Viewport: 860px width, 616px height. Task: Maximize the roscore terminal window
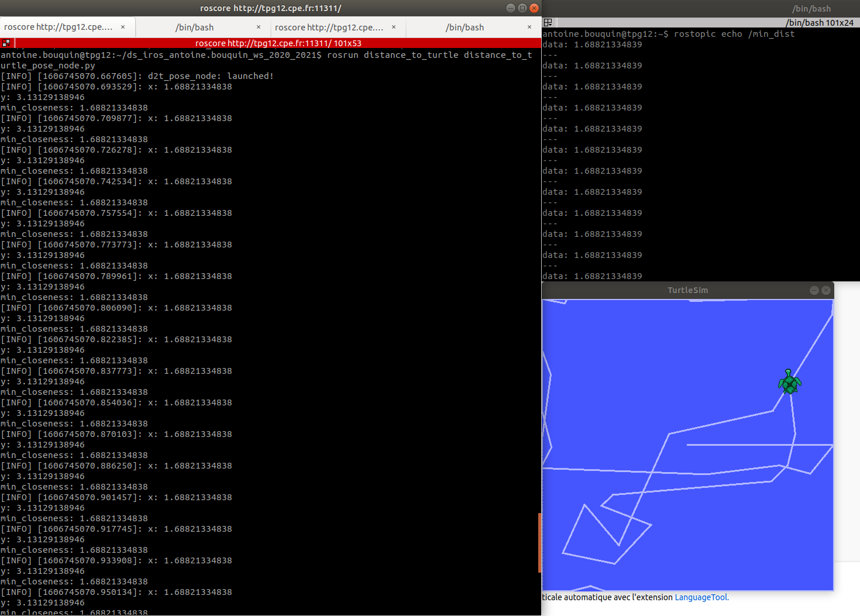522,8
